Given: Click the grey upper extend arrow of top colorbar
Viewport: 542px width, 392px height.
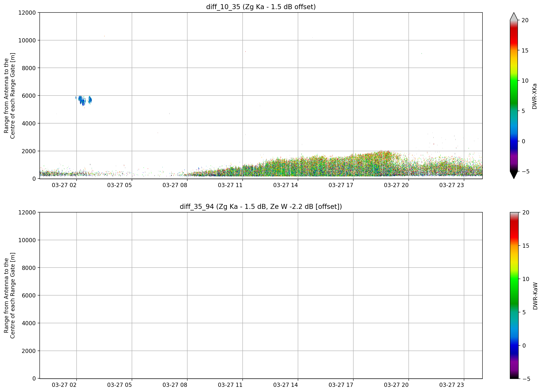Looking at the screenshot, I should 514,16.
